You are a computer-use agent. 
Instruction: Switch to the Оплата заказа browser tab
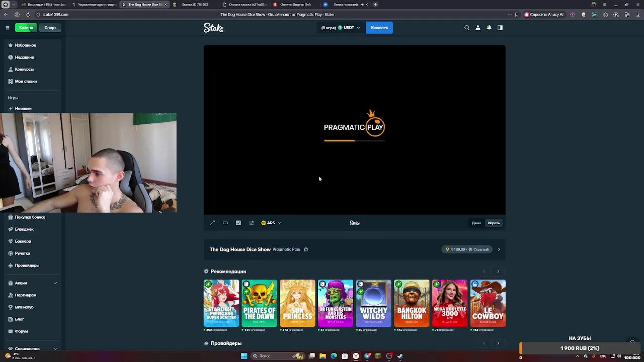coord(244,5)
